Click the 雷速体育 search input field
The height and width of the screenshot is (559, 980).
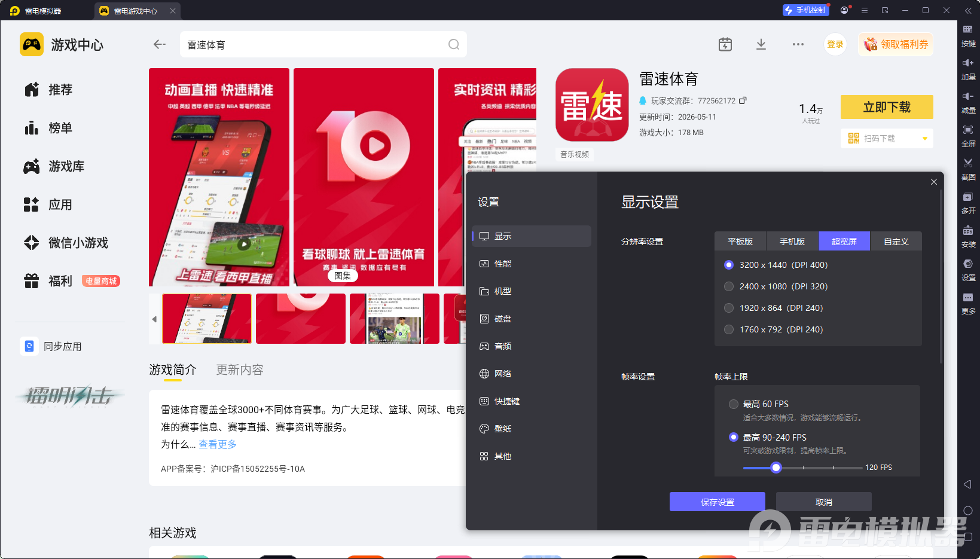314,44
